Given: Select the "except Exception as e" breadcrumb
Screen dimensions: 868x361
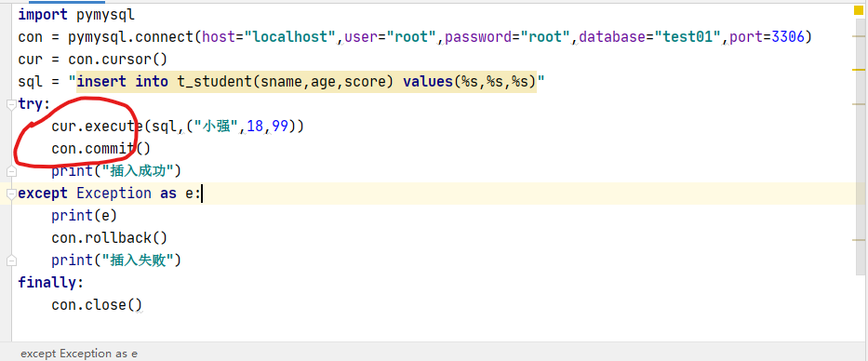Looking at the screenshot, I should (x=78, y=353).
